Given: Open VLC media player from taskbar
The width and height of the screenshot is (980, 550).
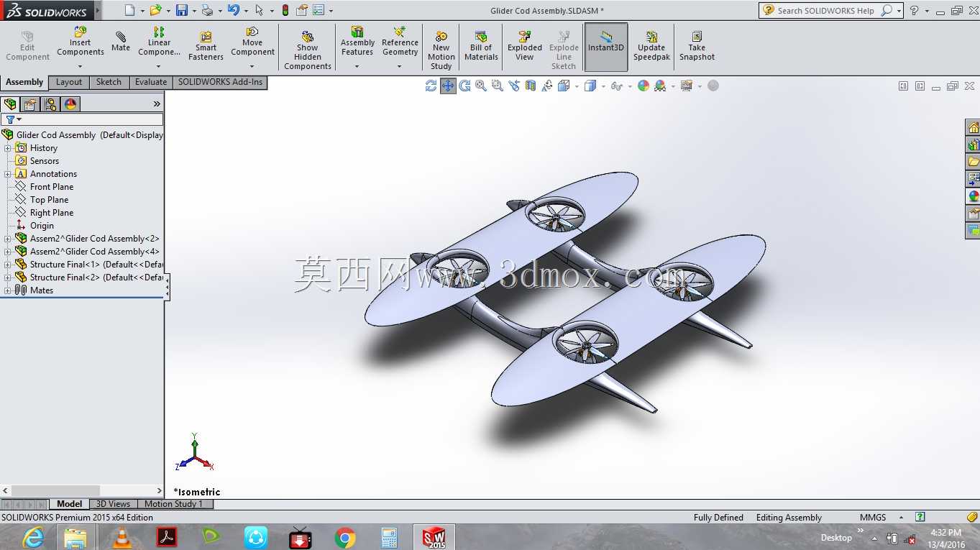Looking at the screenshot, I should tap(122, 538).
